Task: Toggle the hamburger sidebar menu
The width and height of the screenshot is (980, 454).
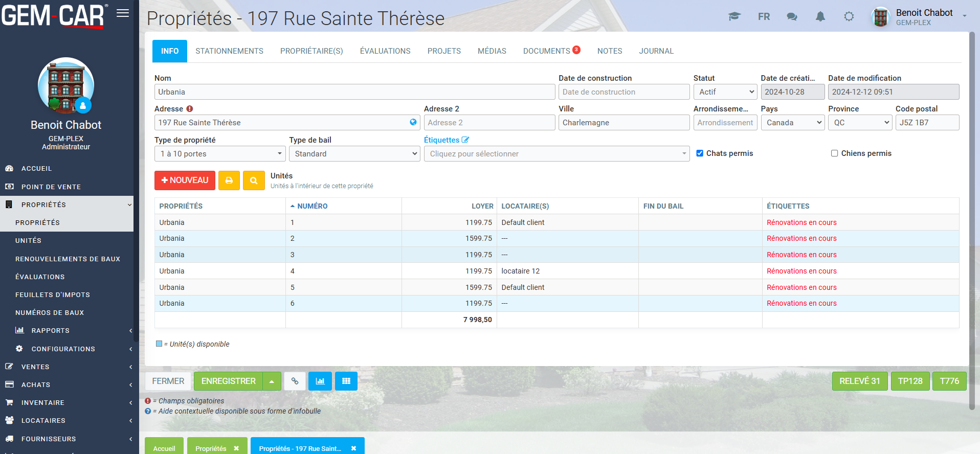Action: (x=123, y=13)
